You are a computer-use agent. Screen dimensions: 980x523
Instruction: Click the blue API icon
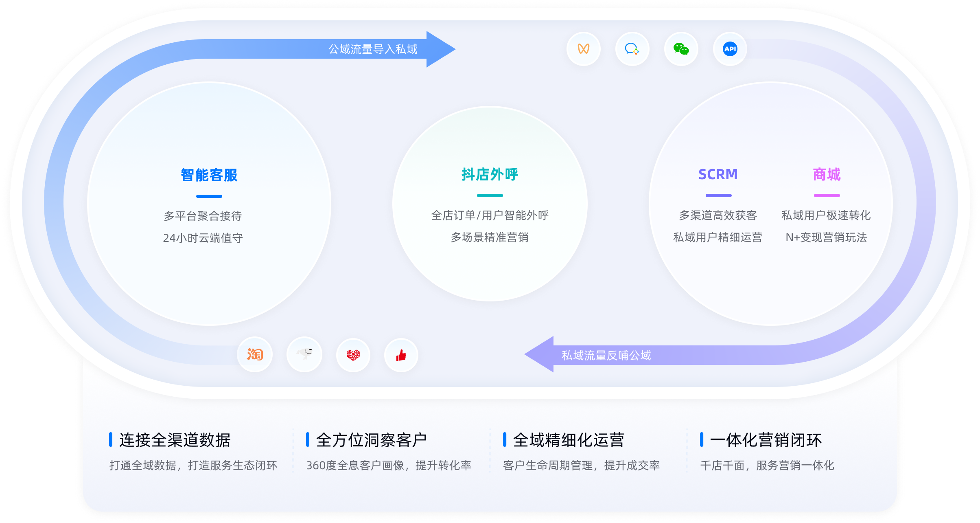coord(730,49)
